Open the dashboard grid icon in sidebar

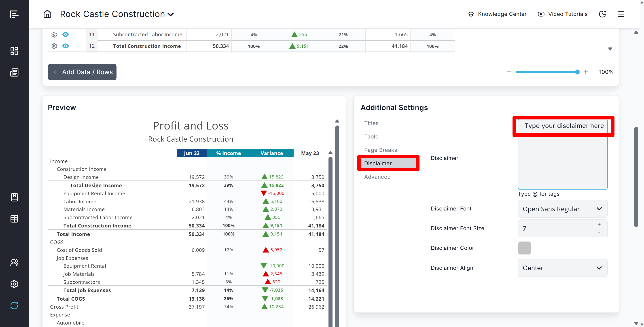14,51
